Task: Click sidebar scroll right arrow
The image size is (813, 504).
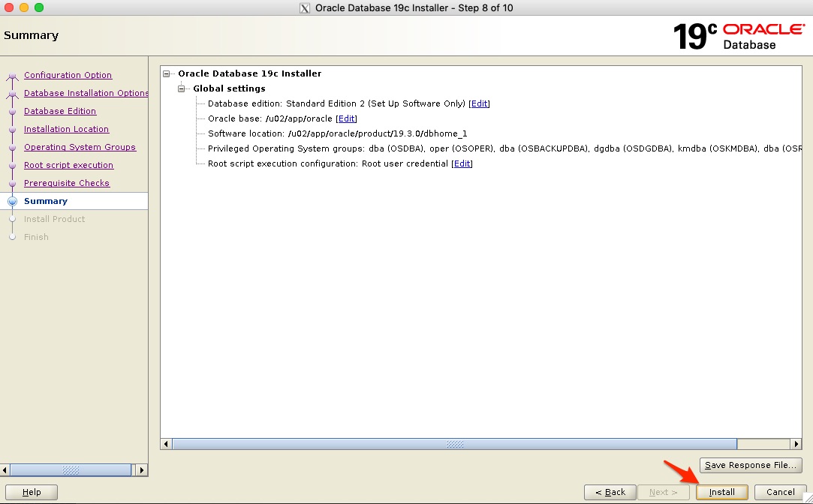Action: 142,470
